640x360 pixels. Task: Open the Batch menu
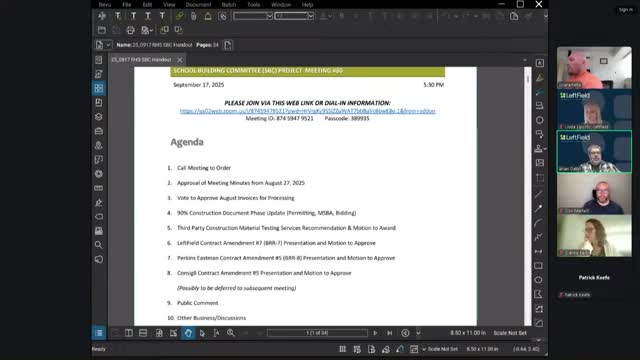point(229,5)
